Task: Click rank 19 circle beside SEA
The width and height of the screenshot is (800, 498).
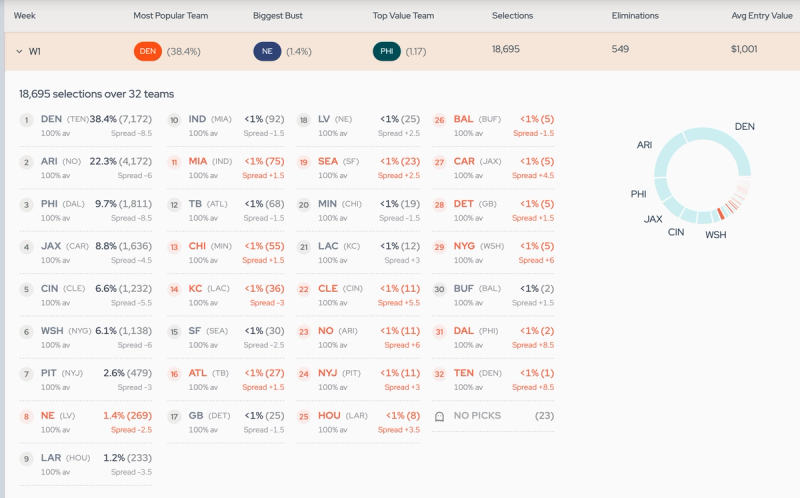Action: pos(304,163)
